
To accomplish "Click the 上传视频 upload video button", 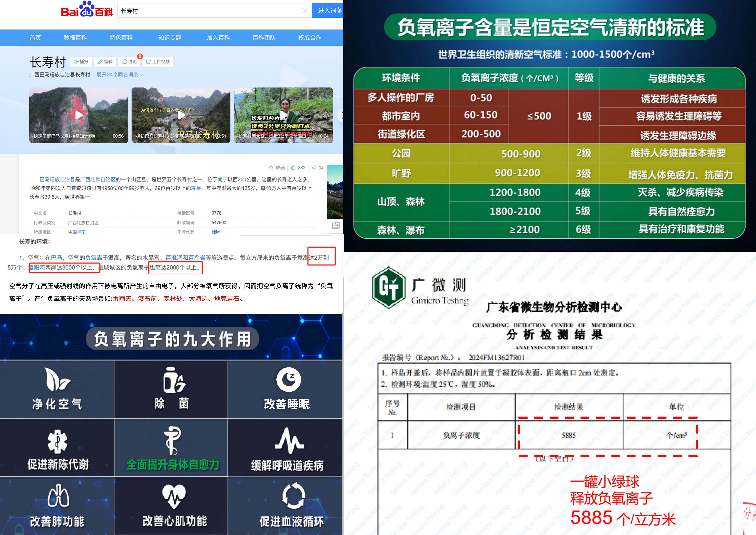I will (x=158, y=62).
